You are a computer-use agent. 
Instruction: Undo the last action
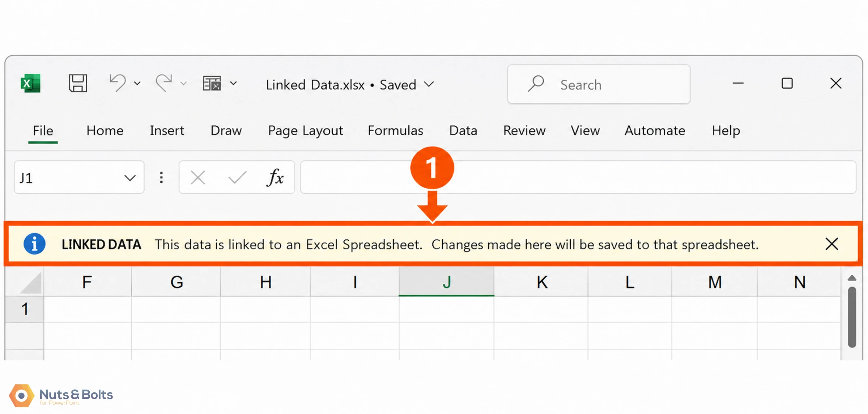[118, 83]
